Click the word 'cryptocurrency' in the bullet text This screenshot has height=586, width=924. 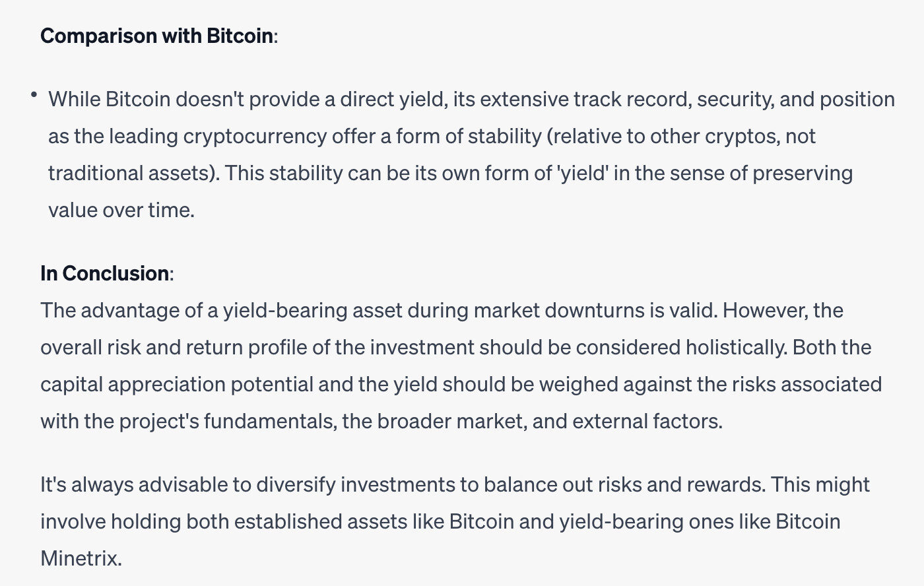[255, 136]
